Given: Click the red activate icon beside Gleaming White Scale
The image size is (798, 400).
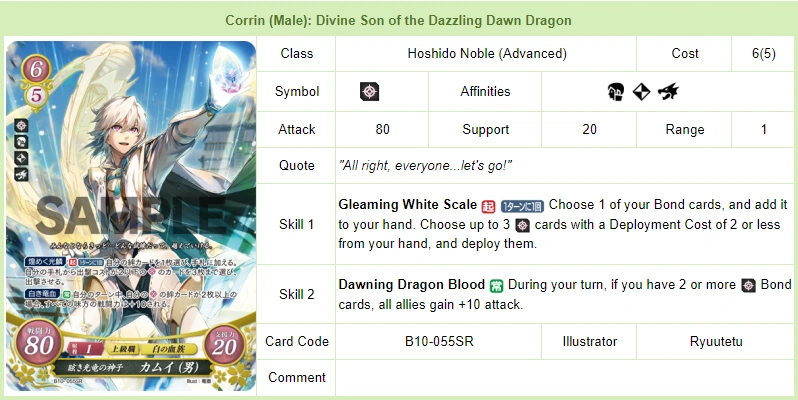Looking at the screenshot, I should 489,206.
